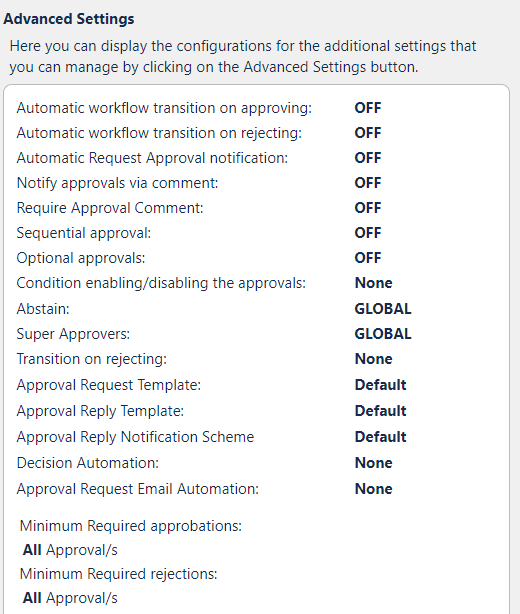Screen dimensions: 520x614
Task: Click the Advanced Settings heading
Action: click(69, 19)
